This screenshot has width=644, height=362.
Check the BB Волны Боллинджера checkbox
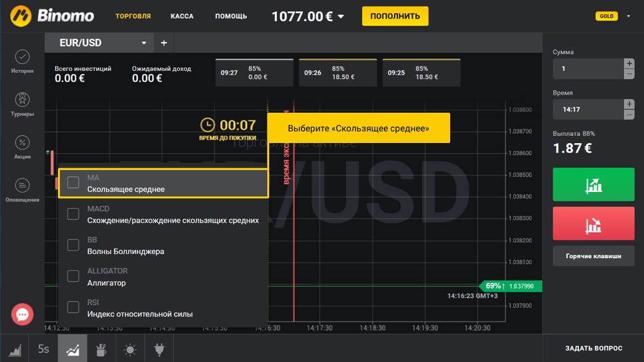point(73,245)
